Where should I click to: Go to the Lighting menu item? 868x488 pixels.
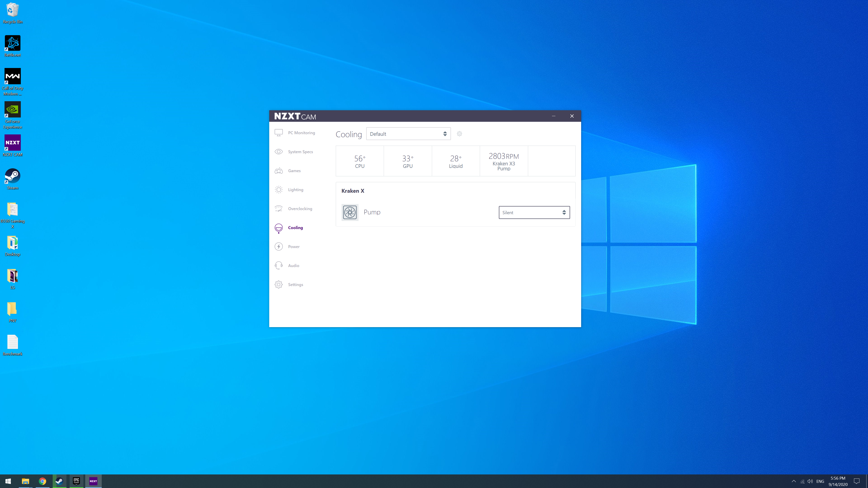coord(295,190)
